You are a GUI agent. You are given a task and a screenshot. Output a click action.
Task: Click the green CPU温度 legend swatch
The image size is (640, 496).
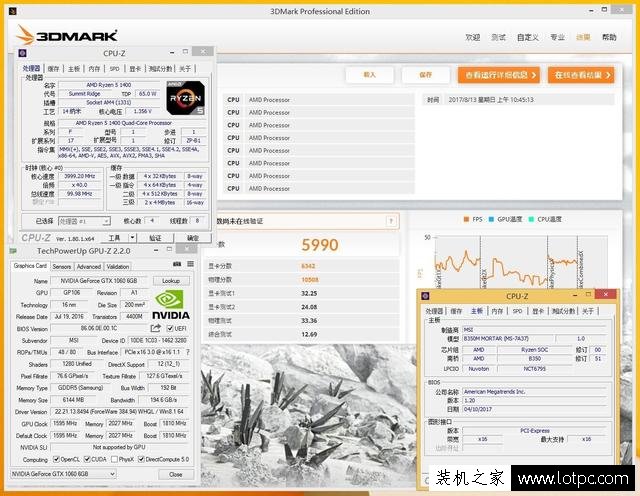click(x=531, y=219)
